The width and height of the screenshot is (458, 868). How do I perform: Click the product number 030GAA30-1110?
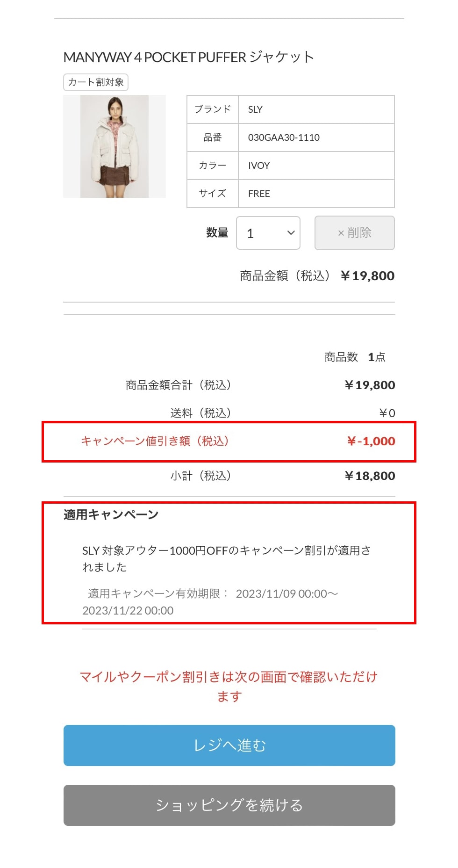coord(284,137)
